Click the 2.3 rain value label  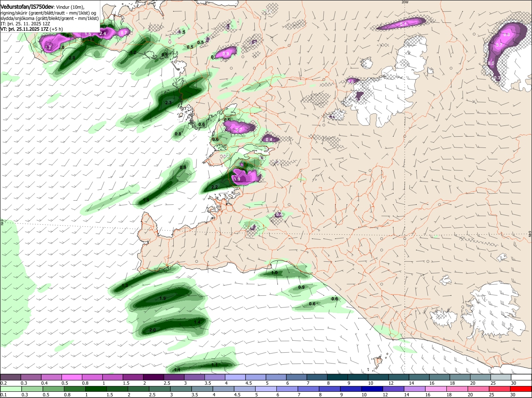click(168, 103)
